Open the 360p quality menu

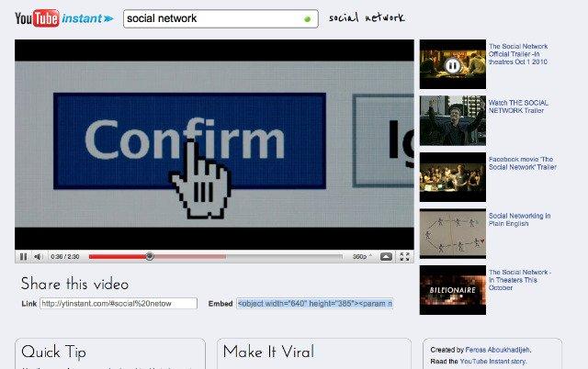pos(362,257)
